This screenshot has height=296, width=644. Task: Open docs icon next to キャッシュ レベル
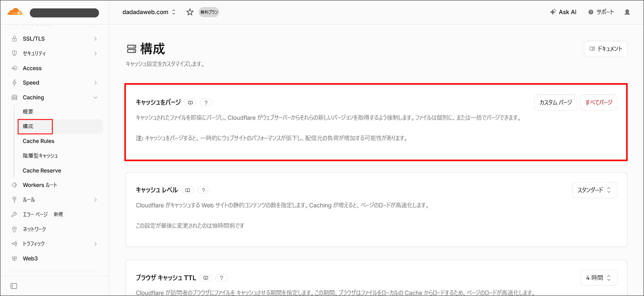point(187,190)
